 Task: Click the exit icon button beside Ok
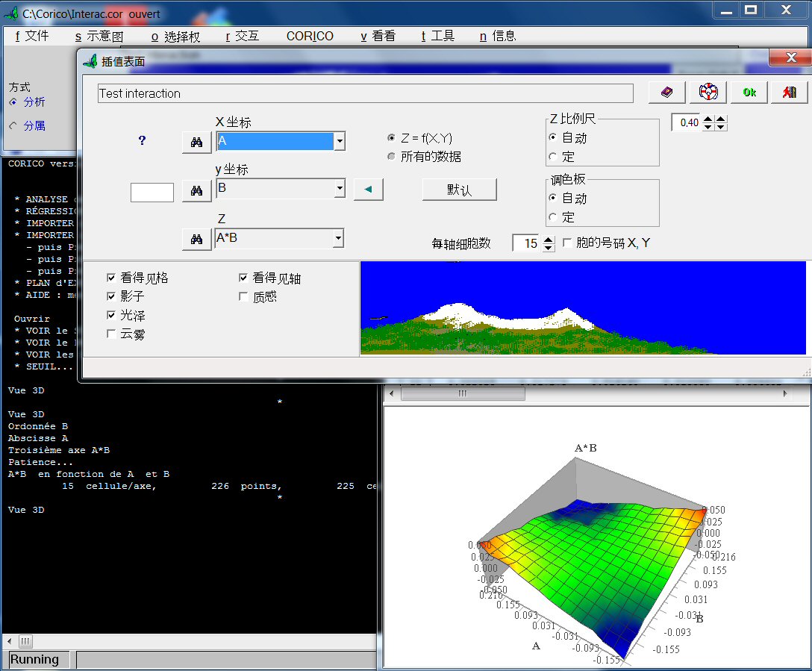coord(789,92)
